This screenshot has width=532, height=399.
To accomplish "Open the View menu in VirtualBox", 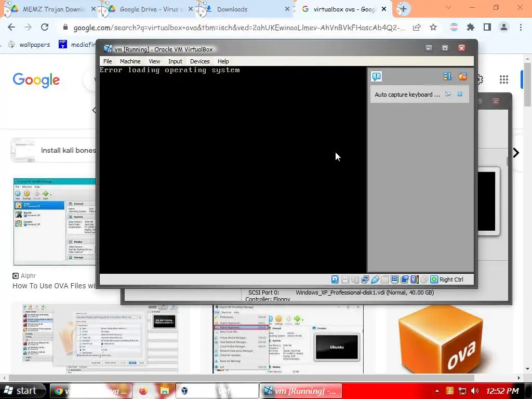I will tap(154, 61).
